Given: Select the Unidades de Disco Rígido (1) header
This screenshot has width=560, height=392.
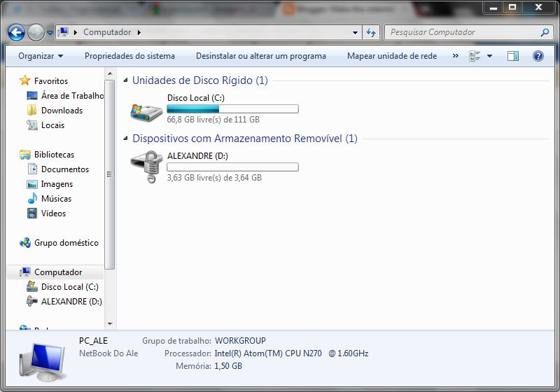Looking at the screenshot, I should click(200, 80).
